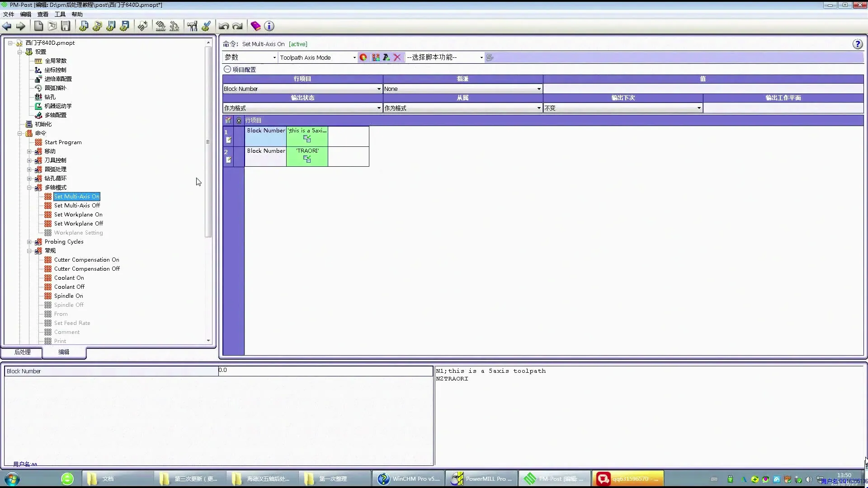The height and width of the screenshot is (488, 868).
Task: Open the Toolpath Axis Mode dropdown
Action: (354, 58)
